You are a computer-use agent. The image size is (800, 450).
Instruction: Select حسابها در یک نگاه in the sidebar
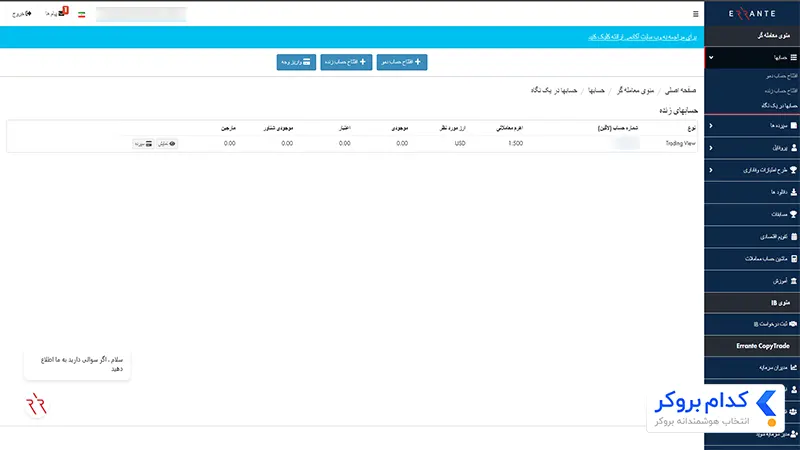tap(779, 106)
